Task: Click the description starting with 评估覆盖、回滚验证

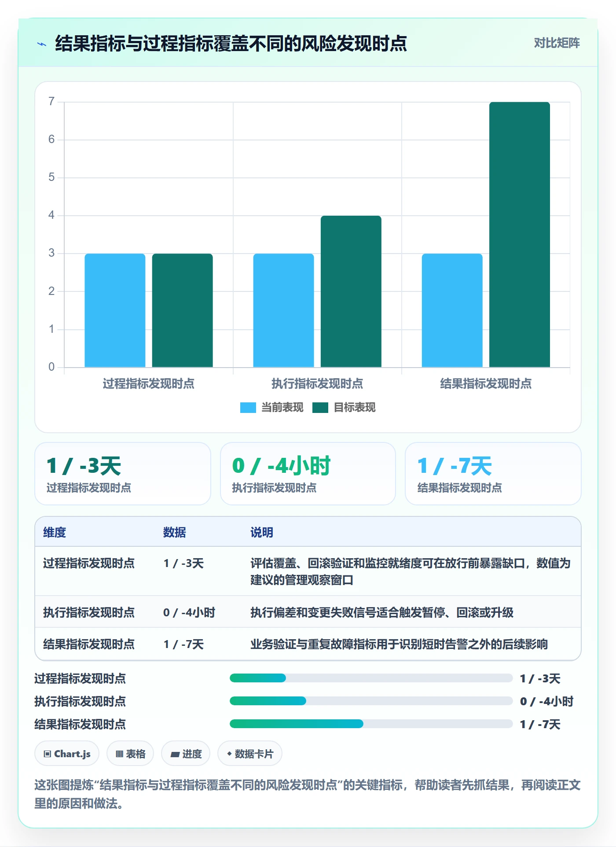Action: click(x=411, y=571)
